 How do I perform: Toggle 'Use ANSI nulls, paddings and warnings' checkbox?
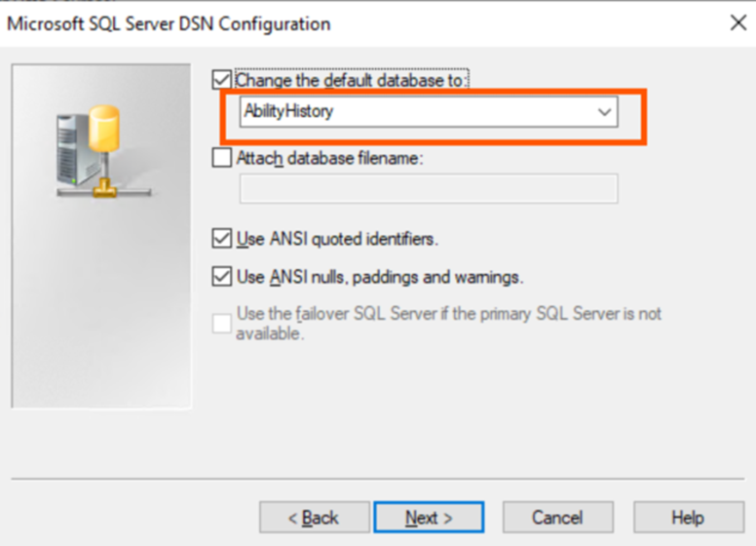point(222,276)
